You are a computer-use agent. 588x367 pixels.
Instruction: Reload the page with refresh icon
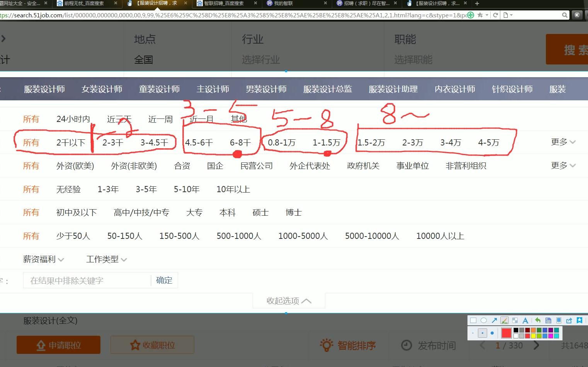(495, 15)
